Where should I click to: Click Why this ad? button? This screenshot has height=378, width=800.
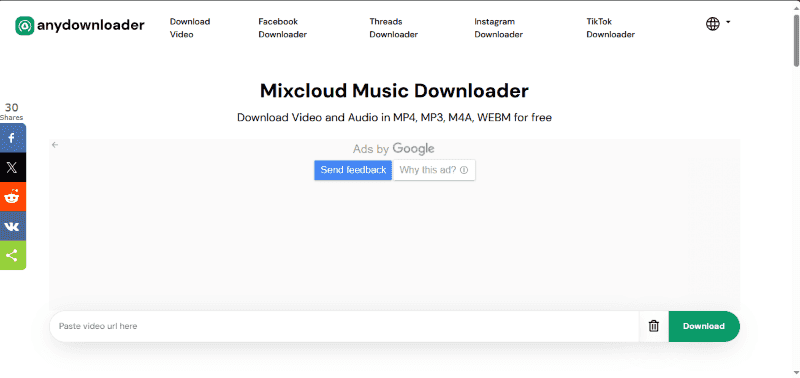tap(434, 170)
